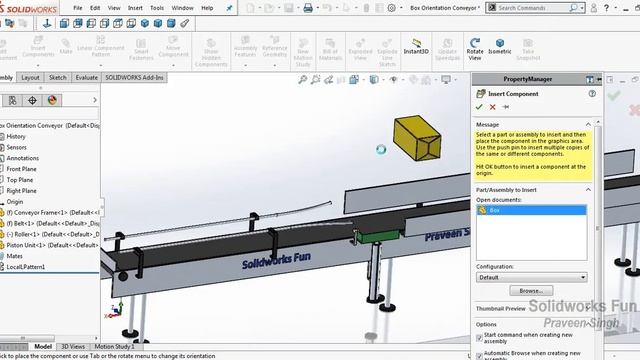Select Box in Open documents list
The image size is (640, 360).
[x=531, y=210]
